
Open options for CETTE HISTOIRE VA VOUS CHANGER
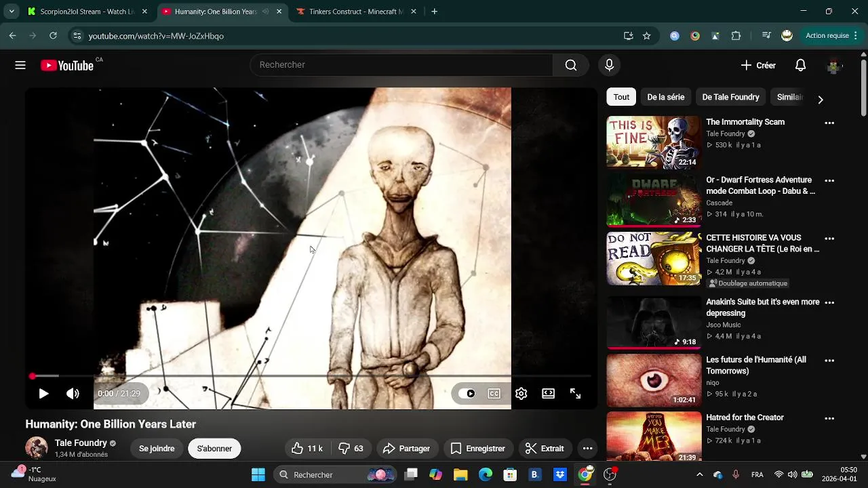829,239
